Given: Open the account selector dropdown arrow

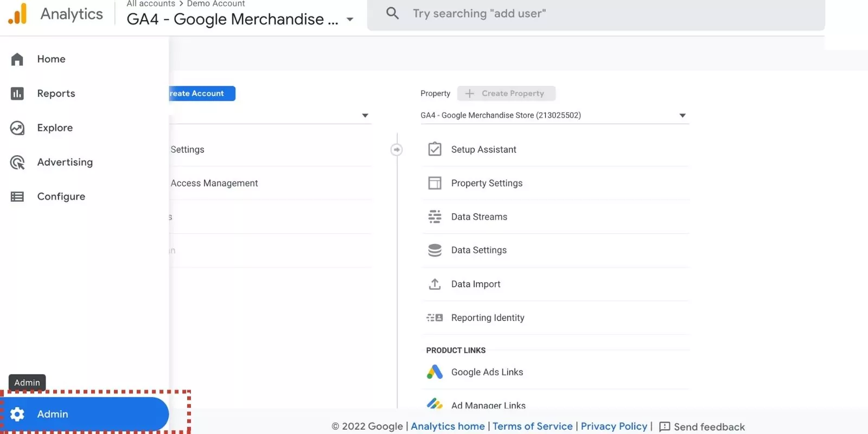Looking at the screenshot, I should pyautogui.click(x=365, y=116).
